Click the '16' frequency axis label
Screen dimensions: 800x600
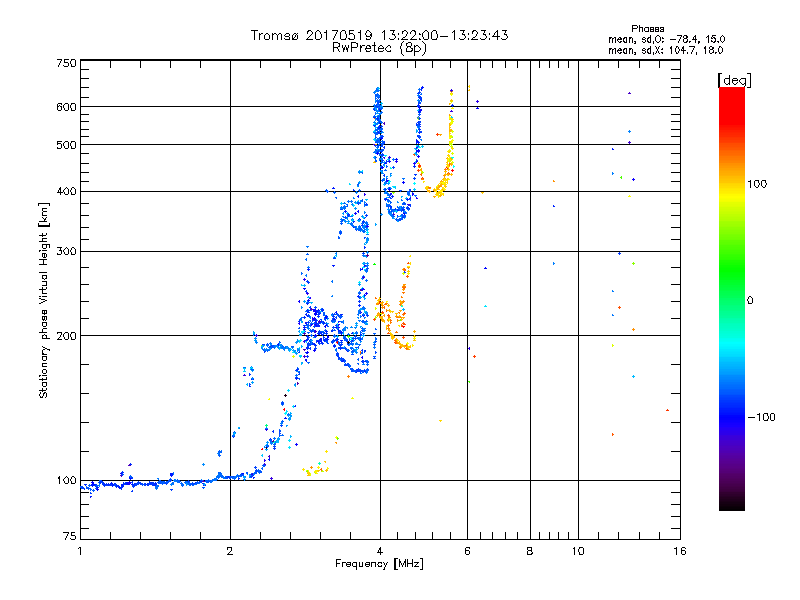[x=680, y=551]
